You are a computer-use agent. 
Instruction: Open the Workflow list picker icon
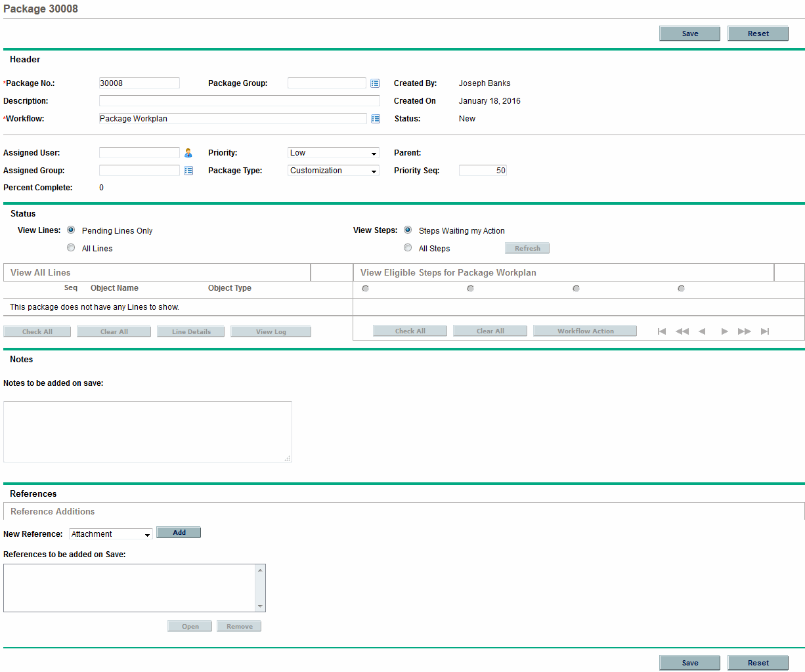click(x=376, y=119)
